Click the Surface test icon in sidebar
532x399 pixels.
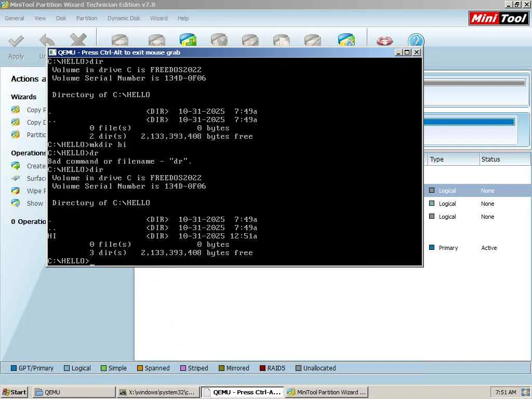click(16, 178)
